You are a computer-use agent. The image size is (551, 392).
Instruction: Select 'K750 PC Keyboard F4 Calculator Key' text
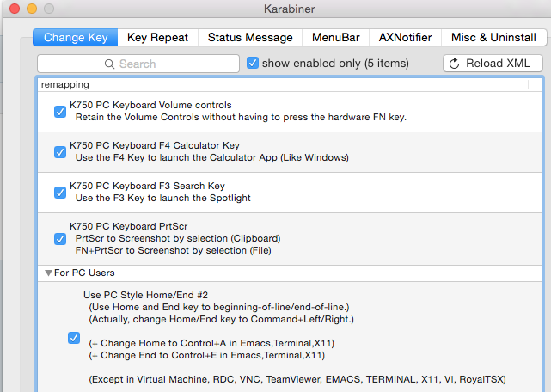[155, 145]
